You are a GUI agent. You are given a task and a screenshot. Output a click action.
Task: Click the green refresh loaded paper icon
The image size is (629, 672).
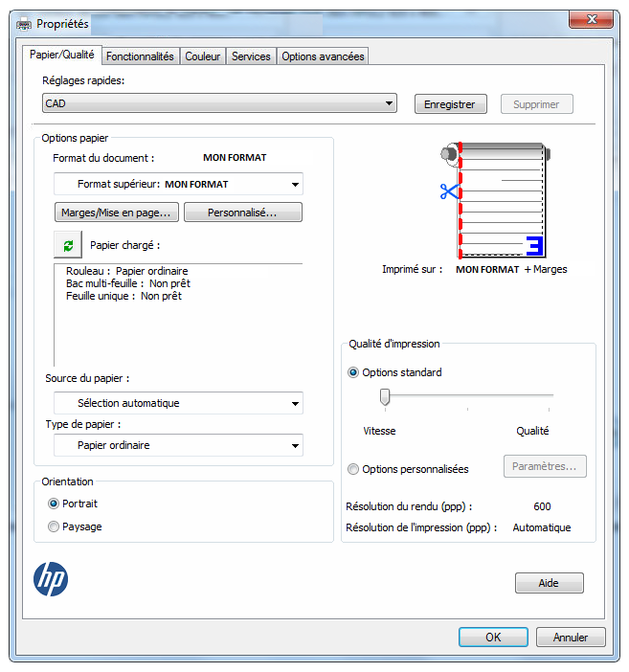pyautogui.click(x=68, y=245)
